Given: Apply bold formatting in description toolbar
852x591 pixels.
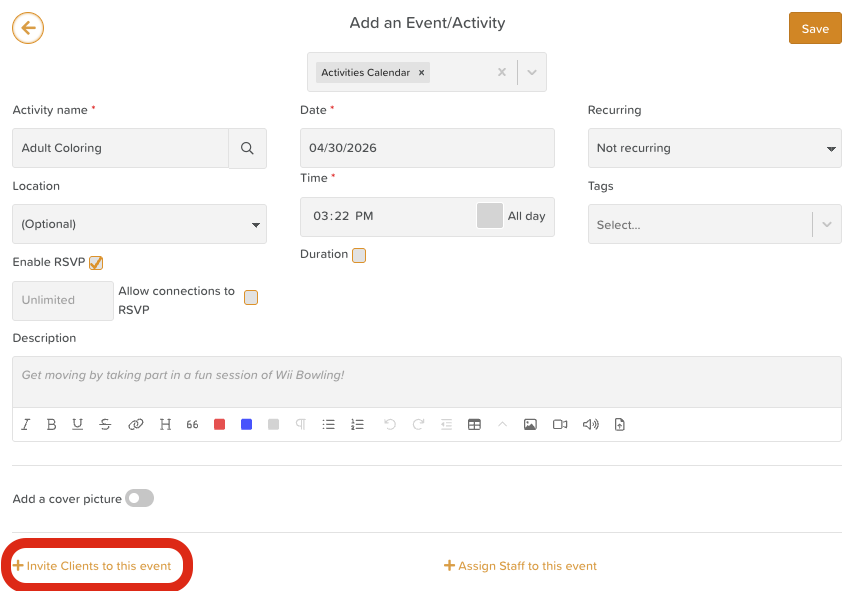Looking at the screenshot, I should (x=52, y=424).
